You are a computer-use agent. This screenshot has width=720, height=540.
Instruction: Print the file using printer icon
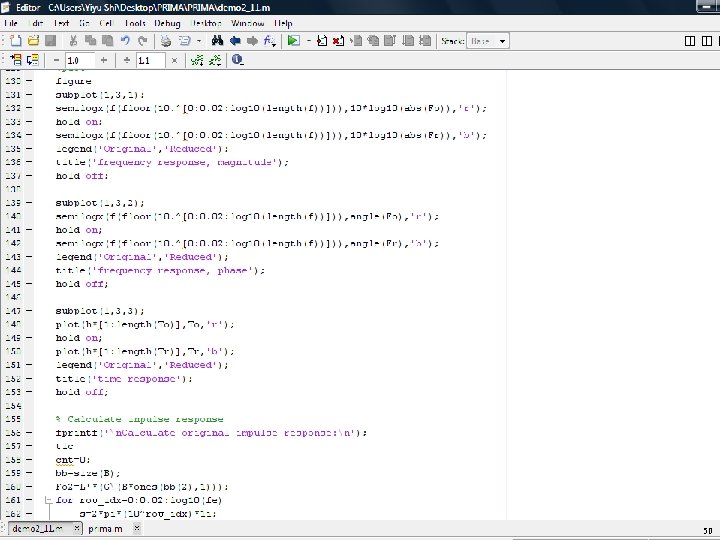(x=166, y=41)
